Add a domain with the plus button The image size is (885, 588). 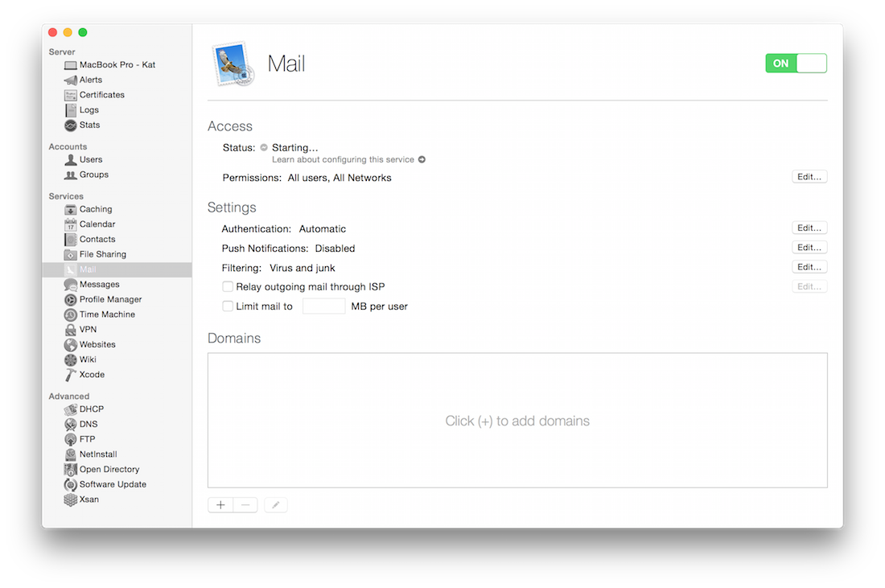click(x=220, y=505)
